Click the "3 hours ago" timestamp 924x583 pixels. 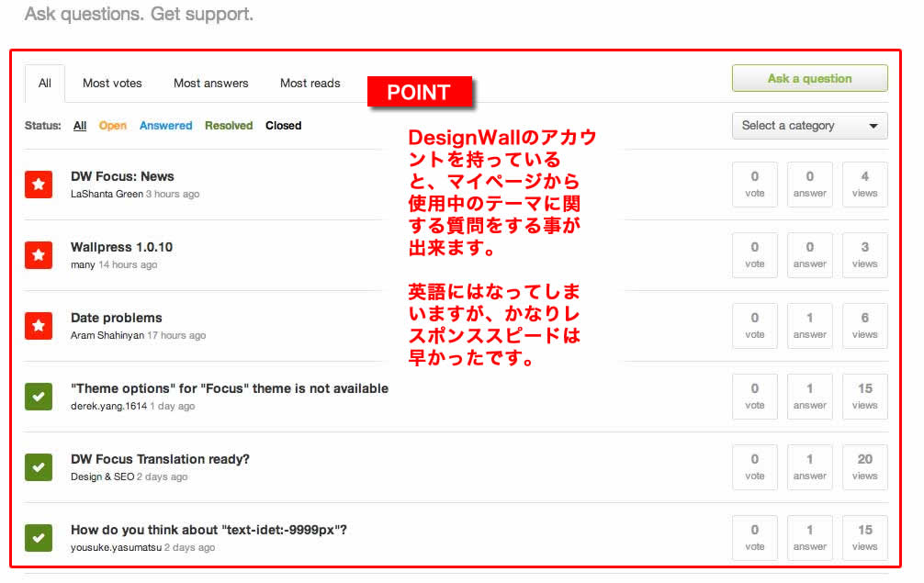[173, 195]
